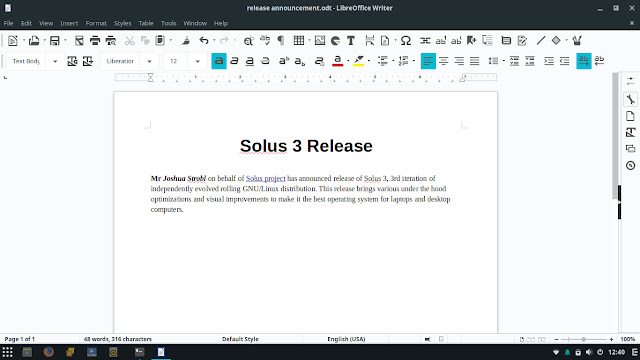The height and width of the screenshot is (360, 640).
Task: Toggle Formatting Marks pilcrow
Action: pos(281,40)
